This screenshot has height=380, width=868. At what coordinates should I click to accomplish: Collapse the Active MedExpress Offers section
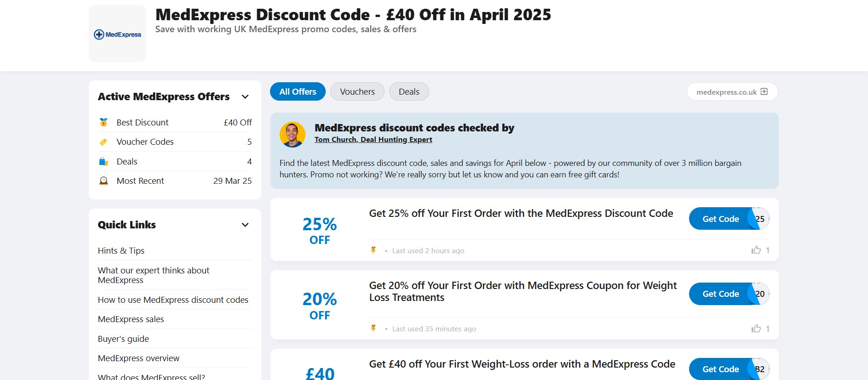pyautogui.click(x=245, y=96)
